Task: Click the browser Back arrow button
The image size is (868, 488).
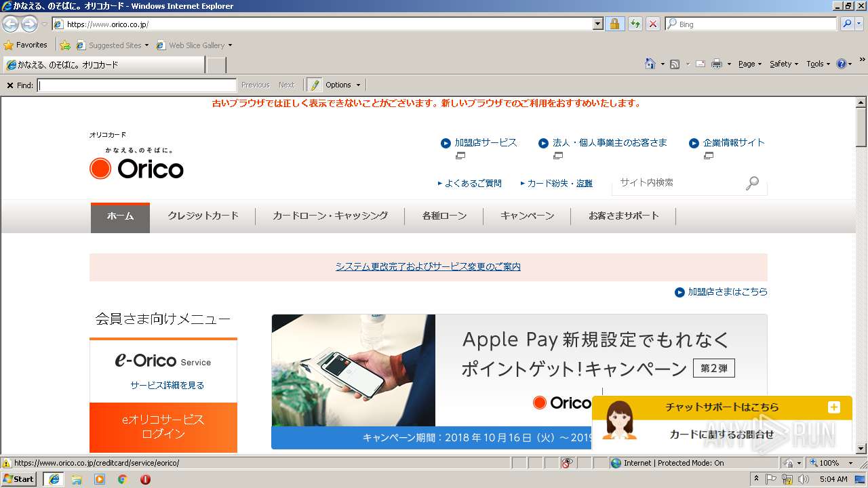Action: (10, 24)
